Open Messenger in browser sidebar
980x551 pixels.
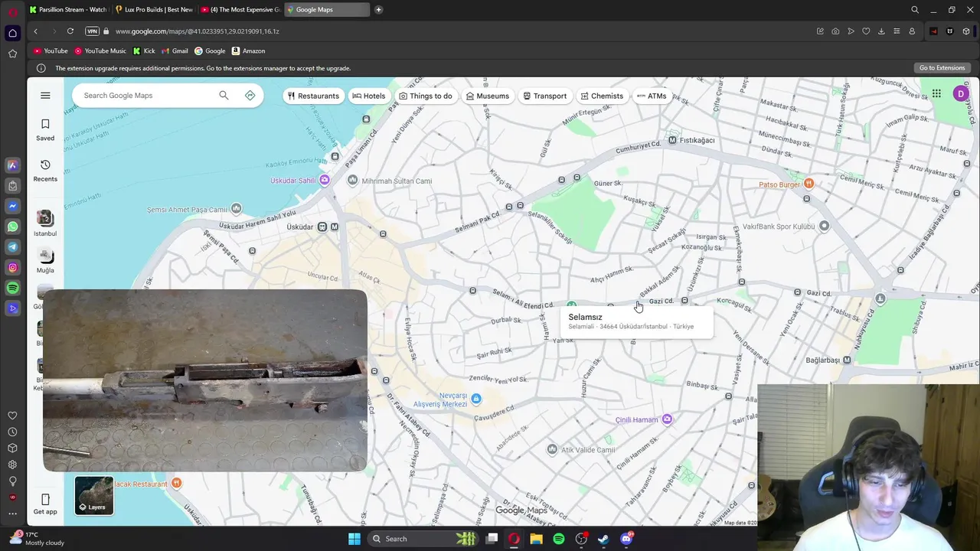point(12,206)
